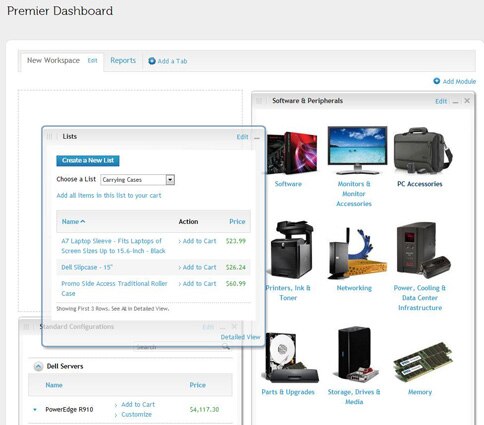This screenshot has width=484, height=425.
Task: Click Power, Cooling & Data Center link
Action: 420,298
